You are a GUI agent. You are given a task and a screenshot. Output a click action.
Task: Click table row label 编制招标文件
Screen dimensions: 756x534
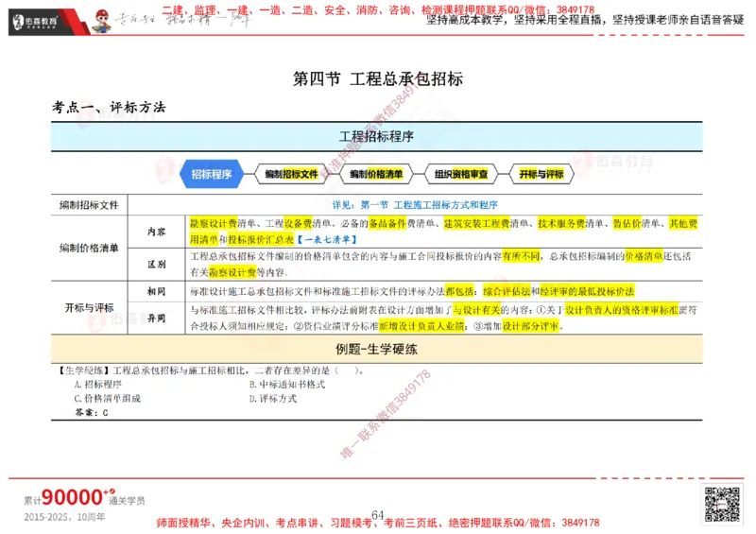click(89, 205)
